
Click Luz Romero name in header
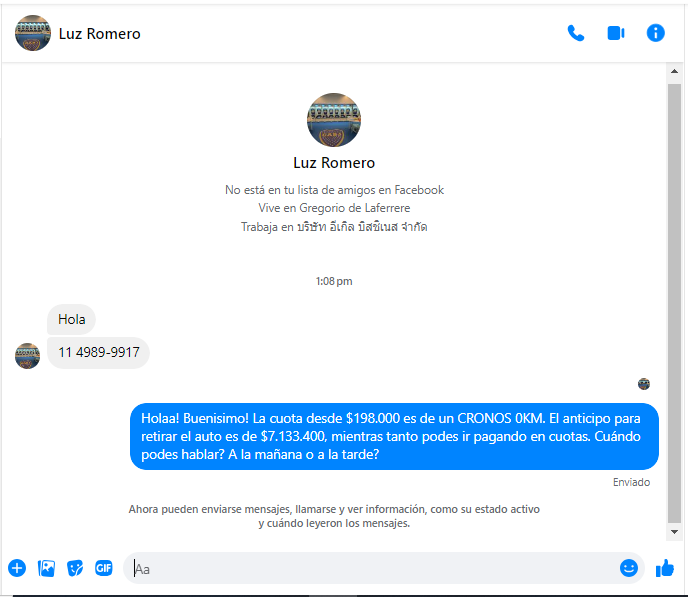click(x=100, y=34)
